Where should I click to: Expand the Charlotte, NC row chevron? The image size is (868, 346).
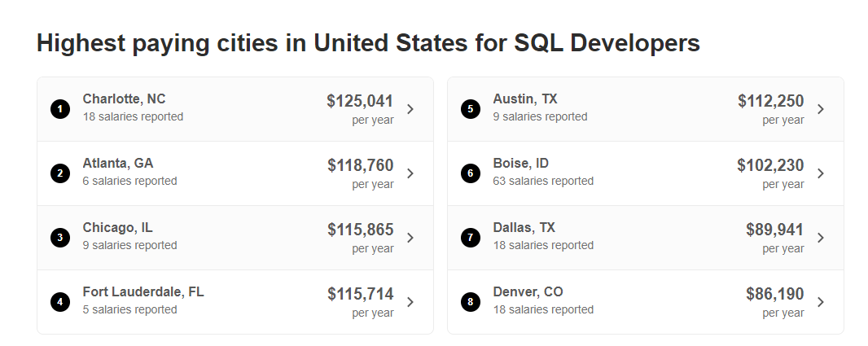click(x=410, y=109)
